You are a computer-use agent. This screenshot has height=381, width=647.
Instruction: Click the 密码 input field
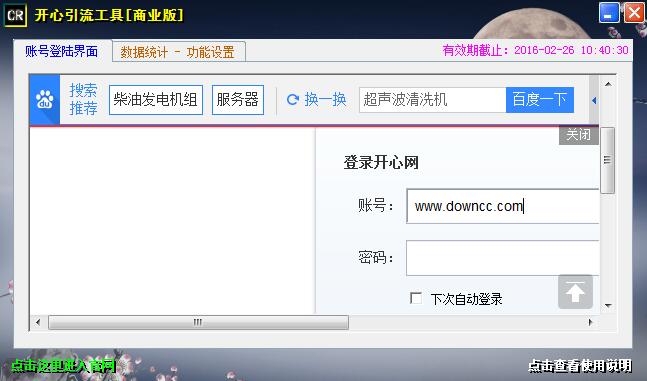point(503,258)
